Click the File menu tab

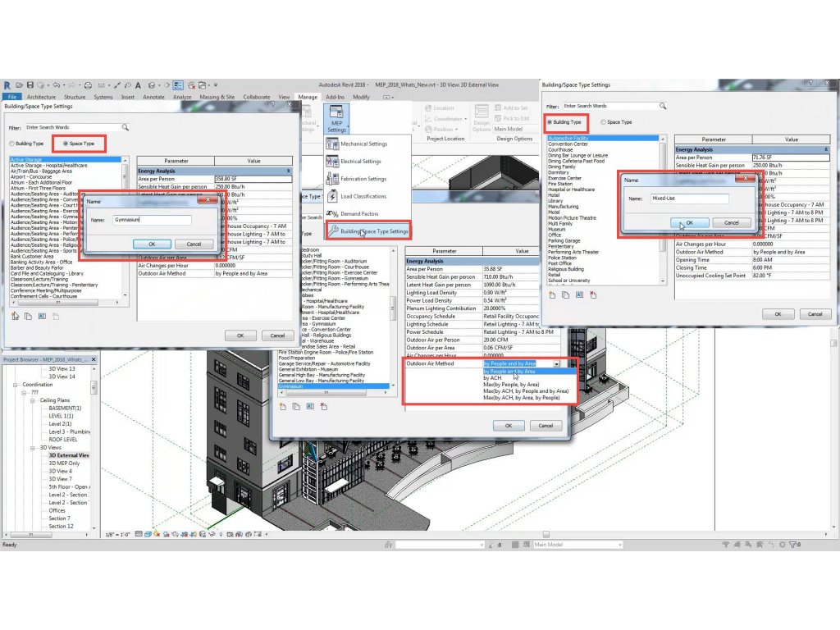[x=12, y=97]
